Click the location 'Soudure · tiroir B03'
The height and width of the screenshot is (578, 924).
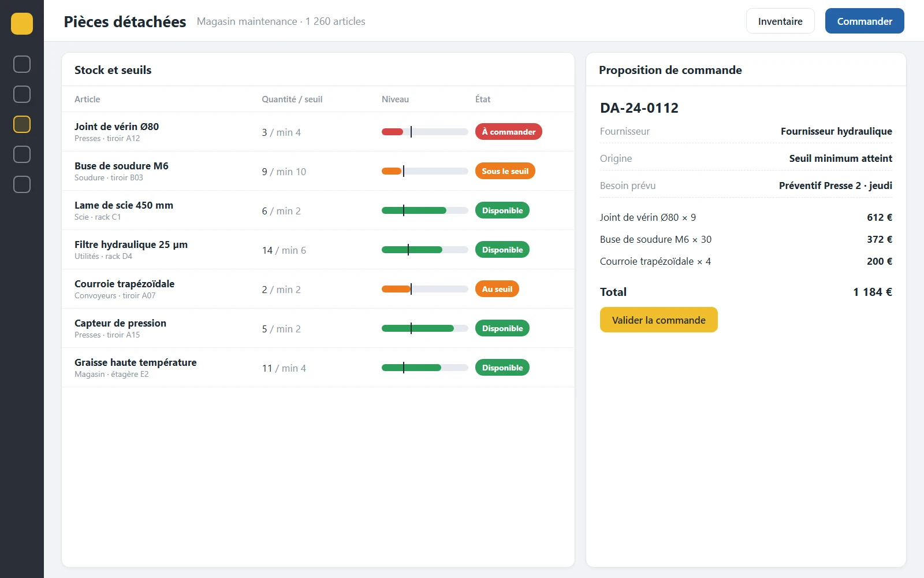109,178
